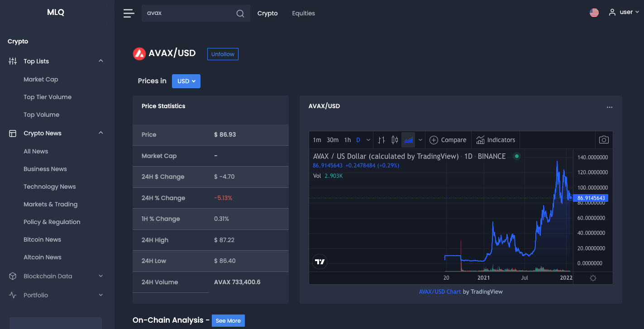Click the 86.9145643 price label on axis
The height and width of the screenshot is (329, 644).
tap(591, 198)
